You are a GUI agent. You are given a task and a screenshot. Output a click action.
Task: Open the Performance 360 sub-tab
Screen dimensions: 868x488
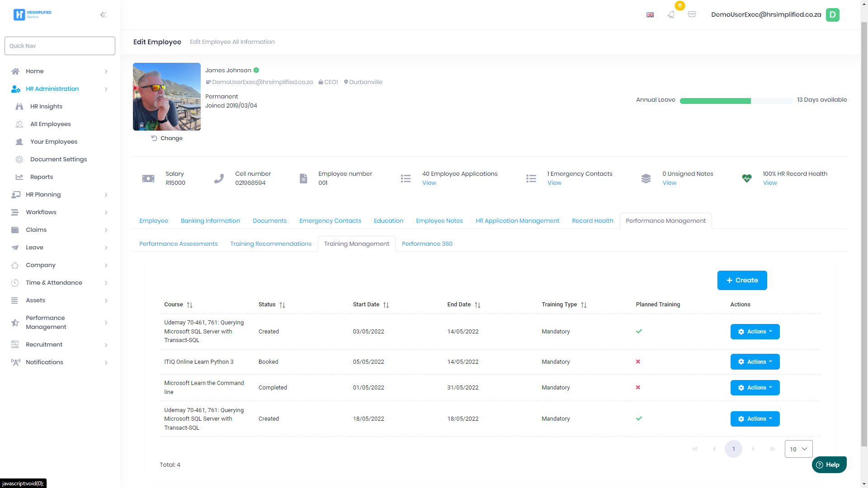[427, 244]
